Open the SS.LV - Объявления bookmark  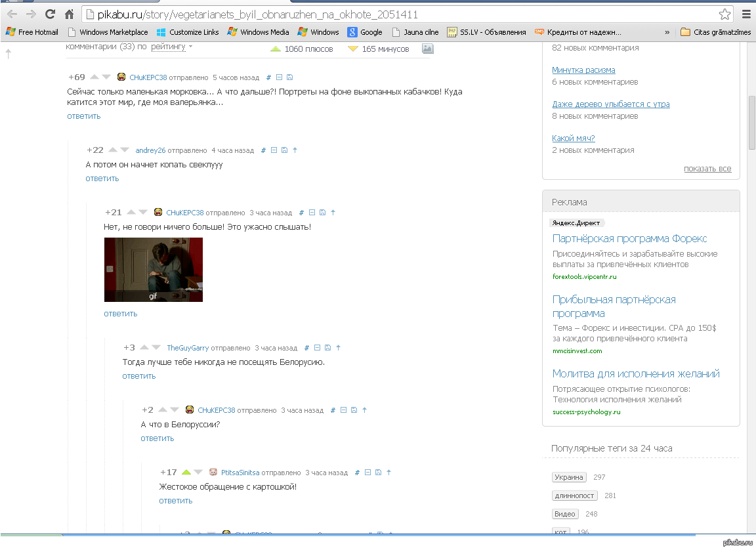[486, 32]
